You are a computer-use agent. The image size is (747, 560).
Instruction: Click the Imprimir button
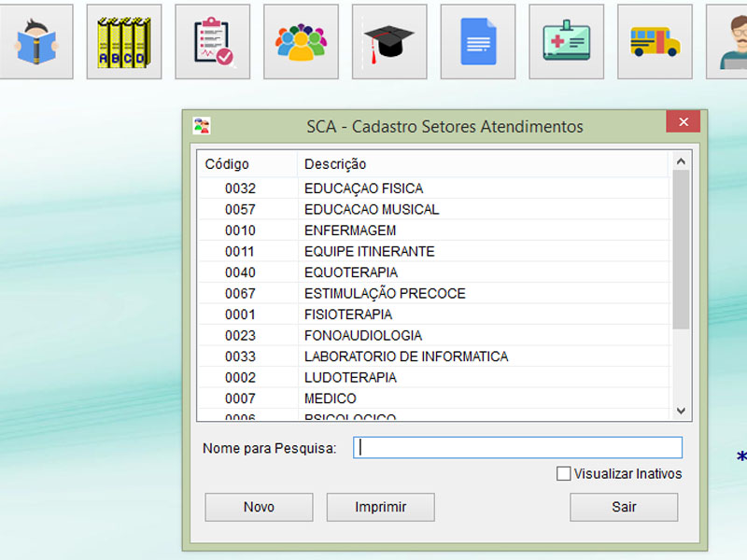[380, 507]
